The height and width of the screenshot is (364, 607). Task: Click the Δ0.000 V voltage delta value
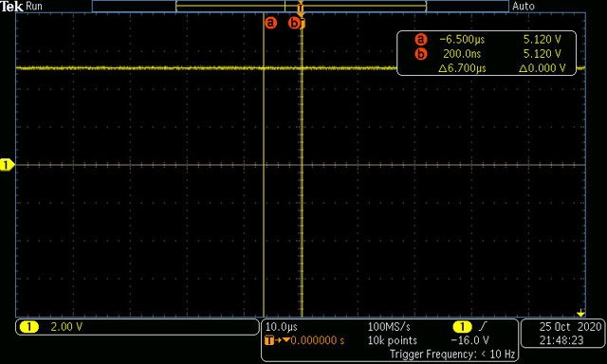[x=543, y=68]
